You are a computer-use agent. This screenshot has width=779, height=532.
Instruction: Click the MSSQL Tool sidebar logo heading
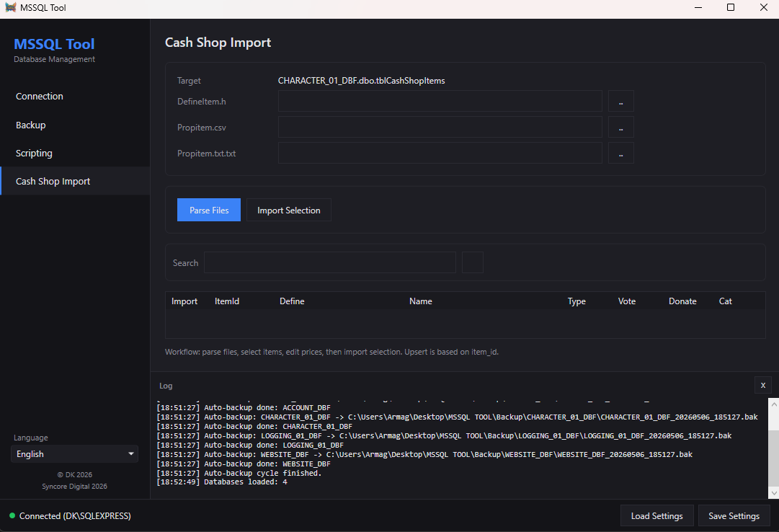coord(54,44)
